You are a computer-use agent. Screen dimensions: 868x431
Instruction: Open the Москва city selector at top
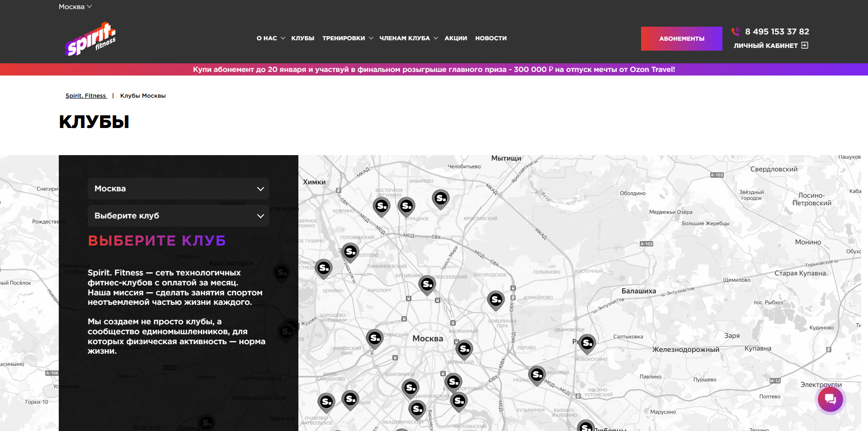tap(75, 7)
